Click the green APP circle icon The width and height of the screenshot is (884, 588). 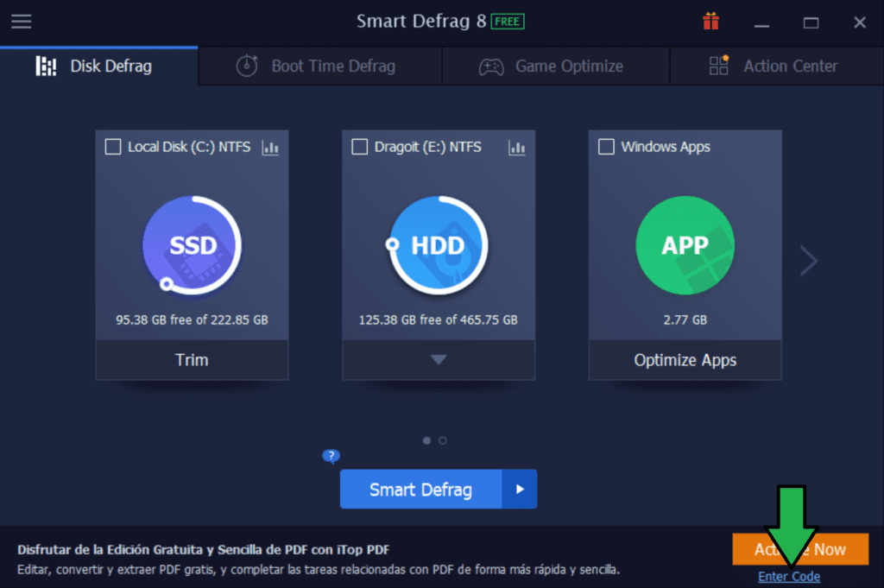click(685, 245)
